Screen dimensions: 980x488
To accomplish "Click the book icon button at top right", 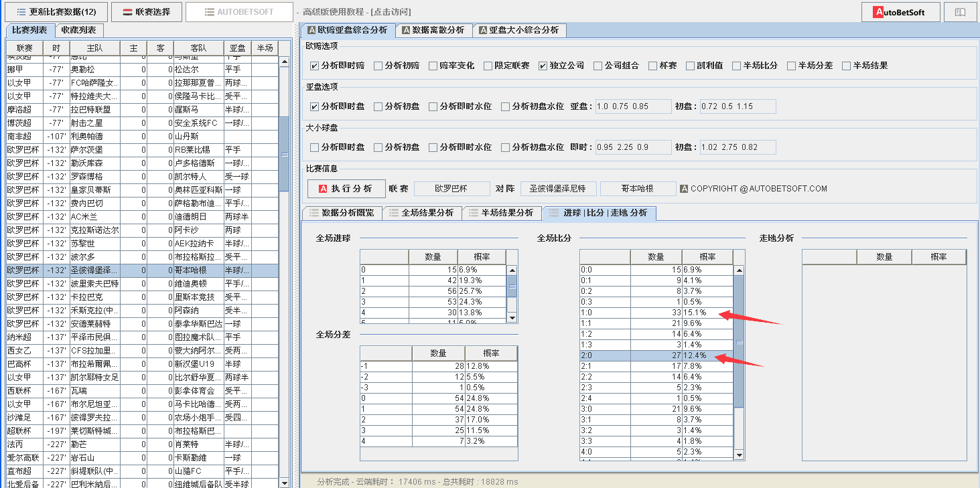I will point(960,12).
